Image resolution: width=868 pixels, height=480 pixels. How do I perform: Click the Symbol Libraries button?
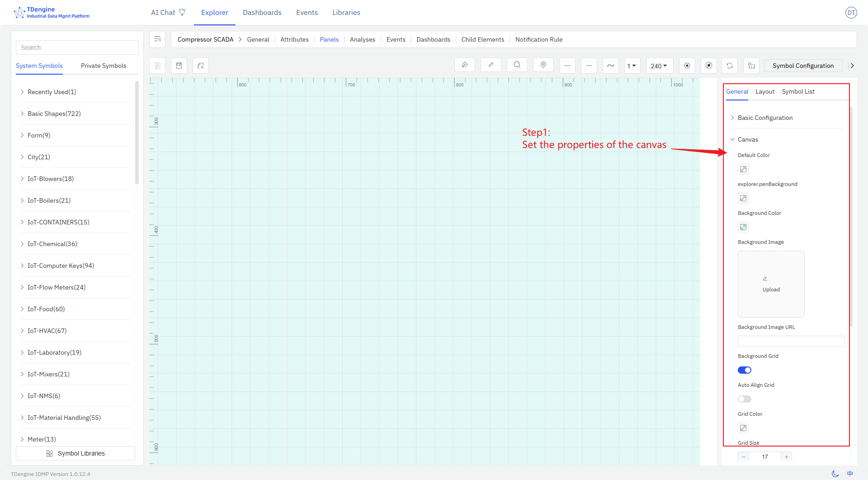tap(75, 453)
